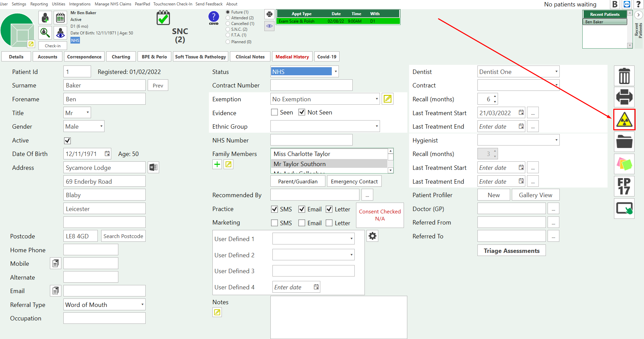The image size is (644, 339).
Task: Open the FP17 form icon
Action: point(624,186)
